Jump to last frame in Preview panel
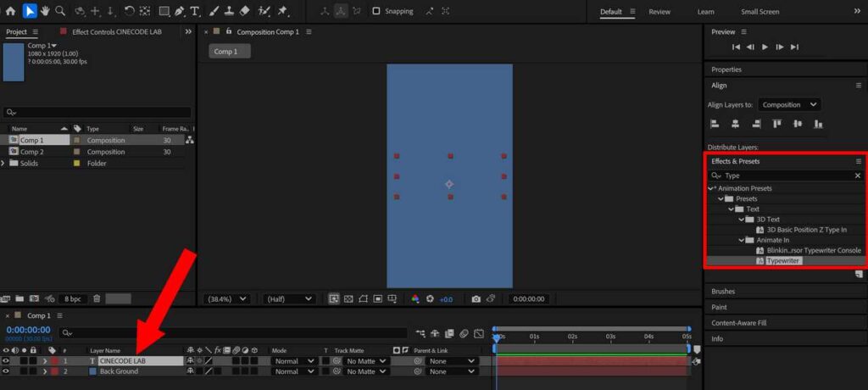 point(794,47)
